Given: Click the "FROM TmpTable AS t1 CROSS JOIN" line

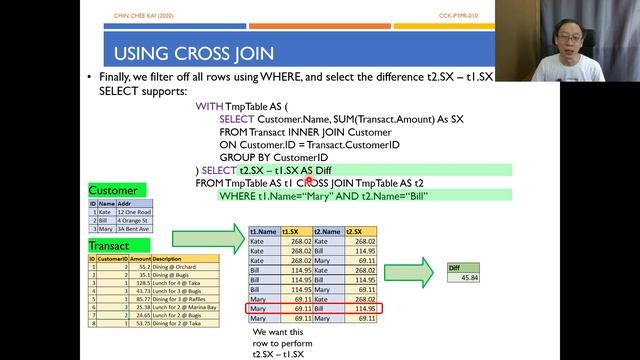Looking at the screenshot, I should (309, 183).
